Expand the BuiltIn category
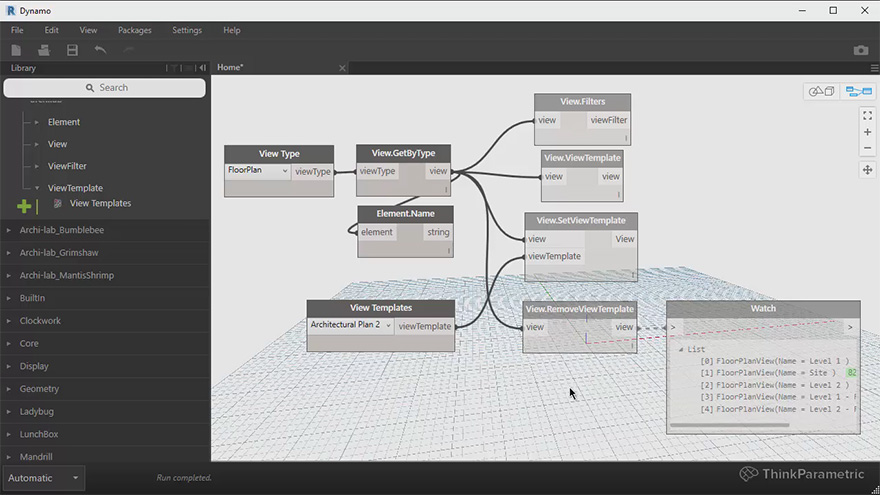Viewport: 880px width, 495px height. click(8, 298)
